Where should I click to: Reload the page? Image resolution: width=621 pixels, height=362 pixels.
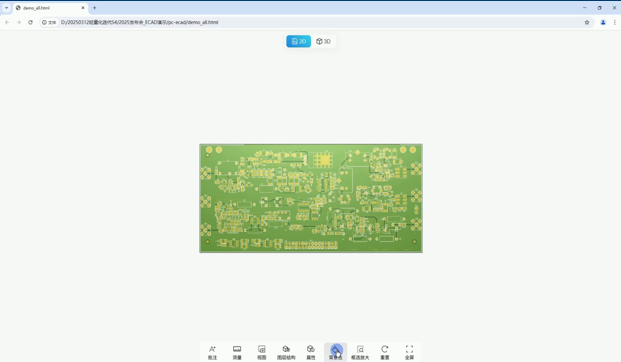pos(30,22)
